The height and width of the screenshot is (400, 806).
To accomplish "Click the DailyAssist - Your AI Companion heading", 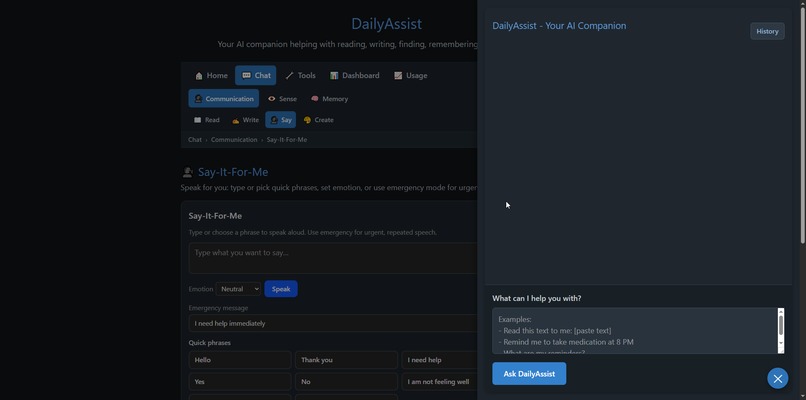I will (x=559, y=26).
